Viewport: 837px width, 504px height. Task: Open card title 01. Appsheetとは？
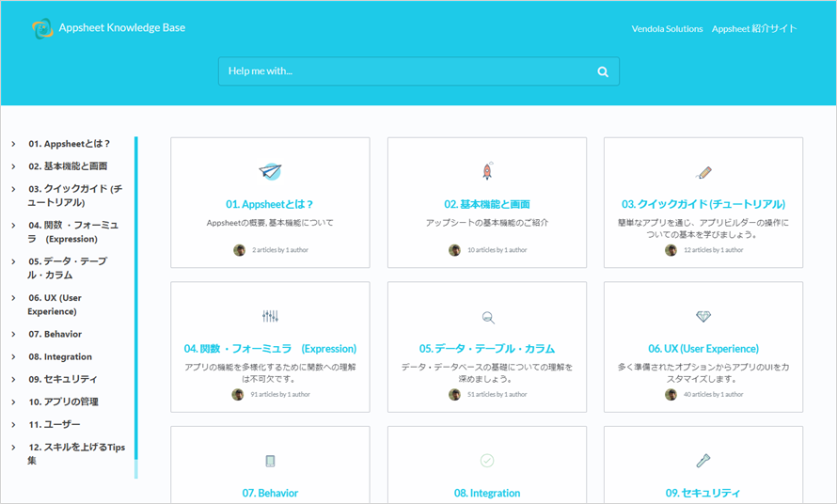270,204
